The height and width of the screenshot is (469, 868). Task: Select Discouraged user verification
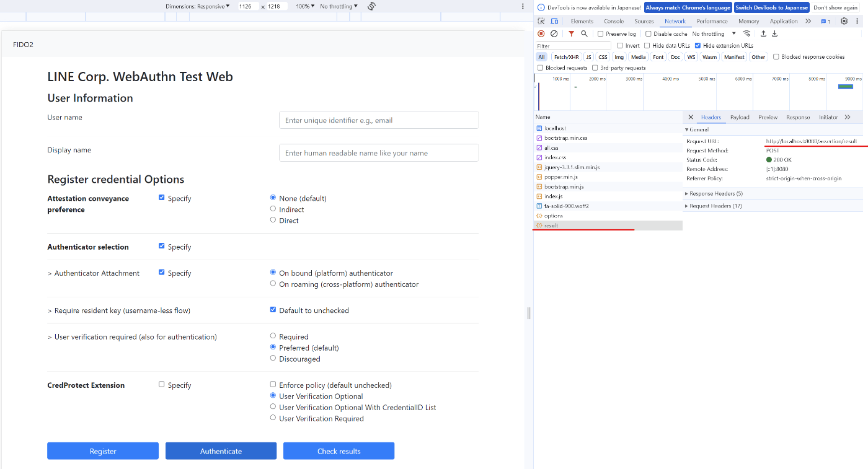pyautogui.click(x=273, y=358)
